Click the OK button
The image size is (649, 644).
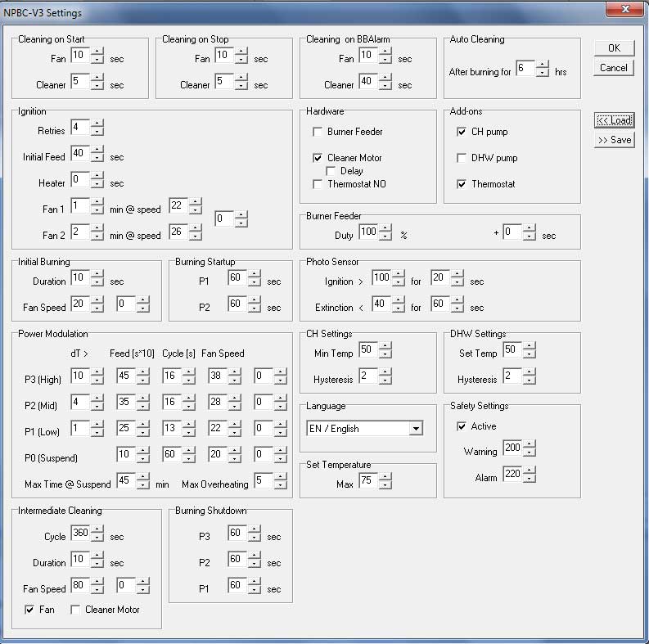click(614, 47)
